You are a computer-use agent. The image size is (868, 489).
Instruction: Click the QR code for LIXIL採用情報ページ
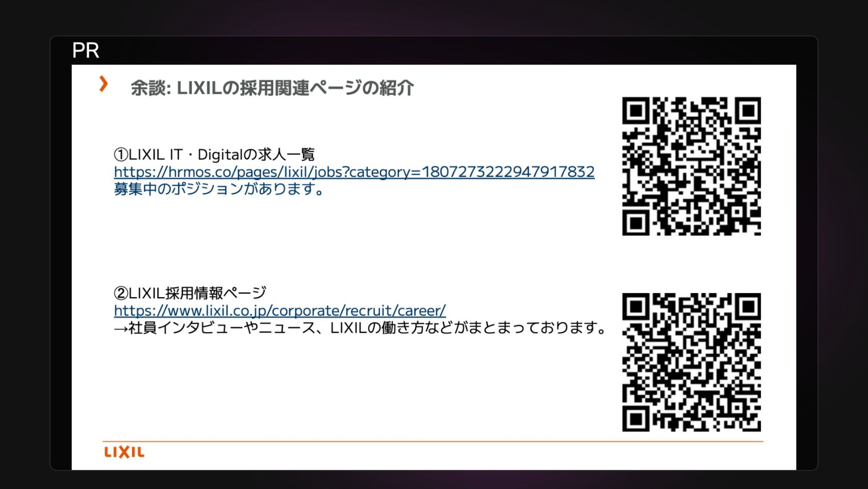click(x=691, y=362)
